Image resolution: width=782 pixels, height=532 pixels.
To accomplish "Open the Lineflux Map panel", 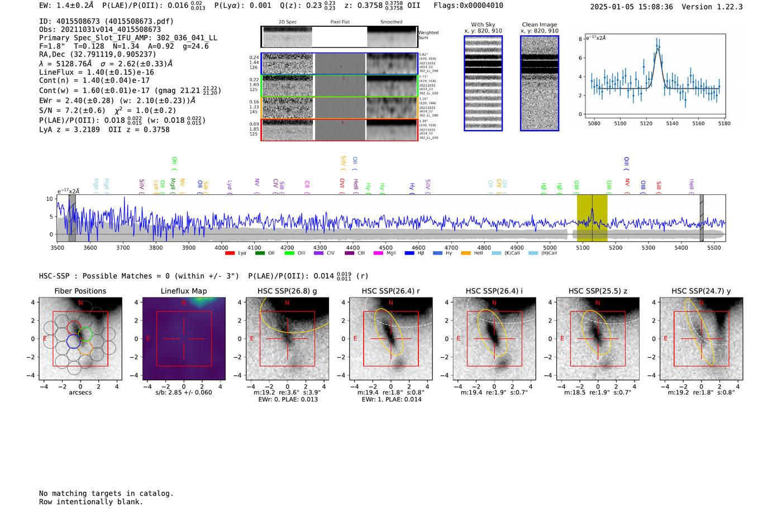I will pyautogui.click(x=184, y=339).
